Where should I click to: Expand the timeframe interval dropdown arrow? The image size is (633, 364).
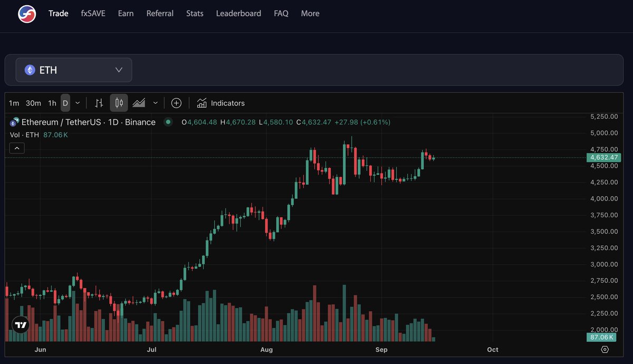tap(78, 103)
